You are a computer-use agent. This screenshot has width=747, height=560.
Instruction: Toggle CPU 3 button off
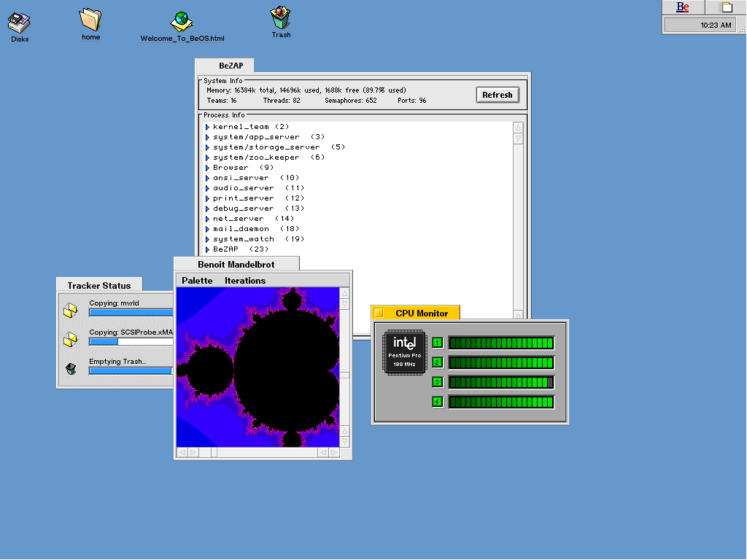(438, 382)
